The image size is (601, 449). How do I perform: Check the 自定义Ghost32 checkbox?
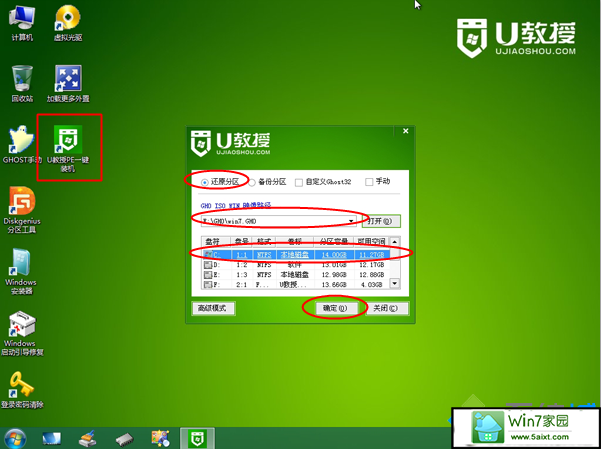299,182
